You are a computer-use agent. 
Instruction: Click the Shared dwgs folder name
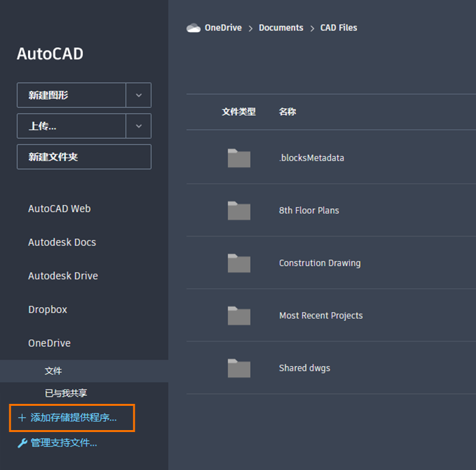[304, 368]
